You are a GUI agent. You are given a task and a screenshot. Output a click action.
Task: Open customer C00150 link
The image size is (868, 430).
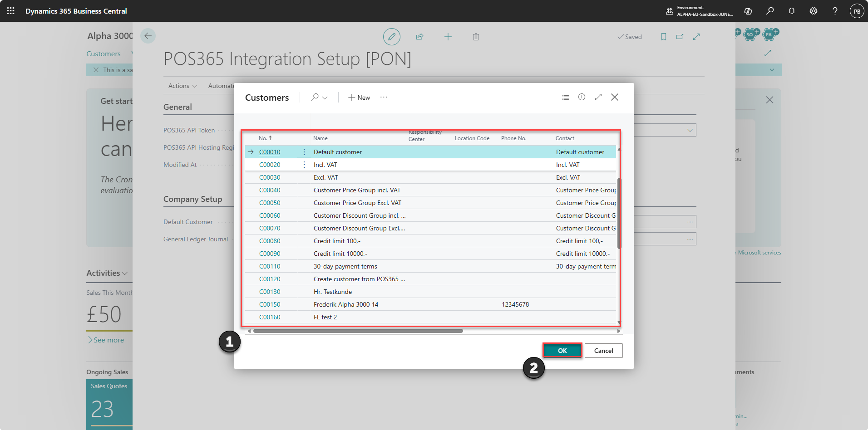coord(270,304)
